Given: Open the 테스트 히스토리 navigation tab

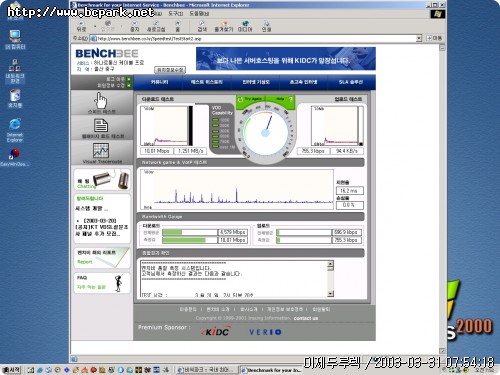Looking at the screenshot, I should tap(207, 82).
